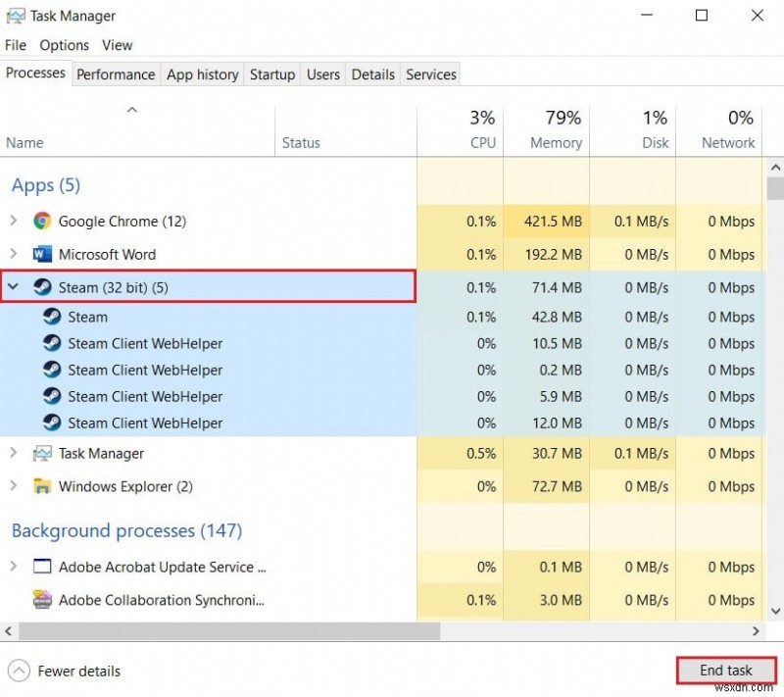Click the Steam child process icon at 42.8 MB
784x697 pixels.
pyautogui.click(x=52, y=317)
